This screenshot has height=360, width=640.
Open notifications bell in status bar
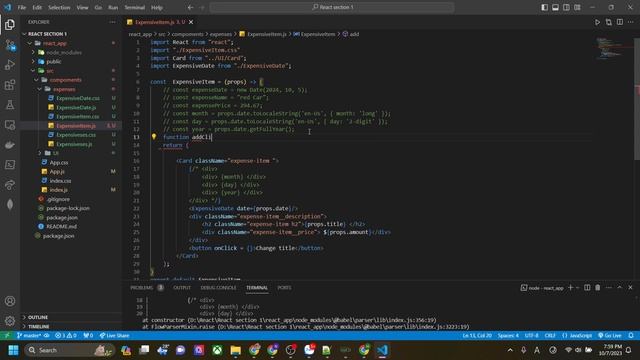click(631, 336)
